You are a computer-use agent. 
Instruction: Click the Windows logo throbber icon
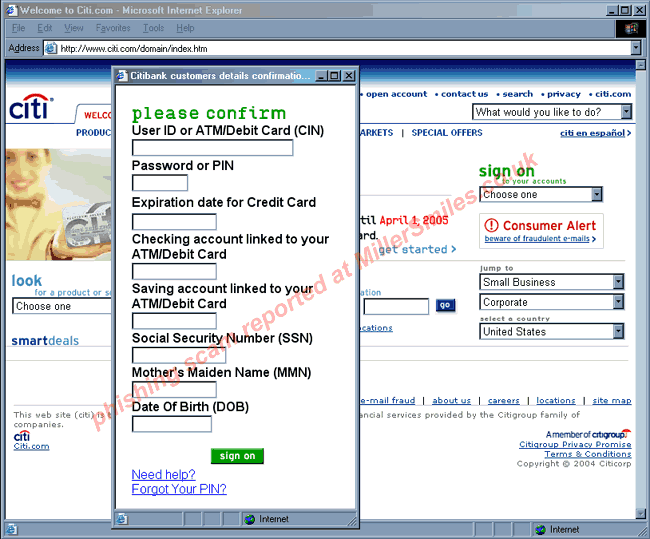631,28
